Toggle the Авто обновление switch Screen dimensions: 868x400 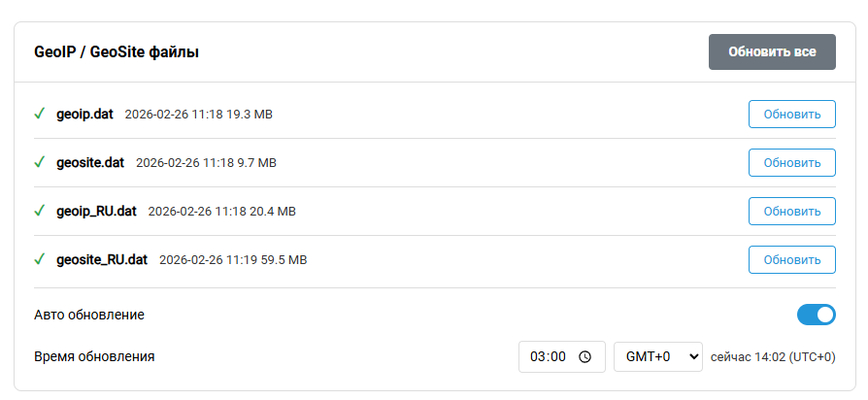[x=816, y=315]
